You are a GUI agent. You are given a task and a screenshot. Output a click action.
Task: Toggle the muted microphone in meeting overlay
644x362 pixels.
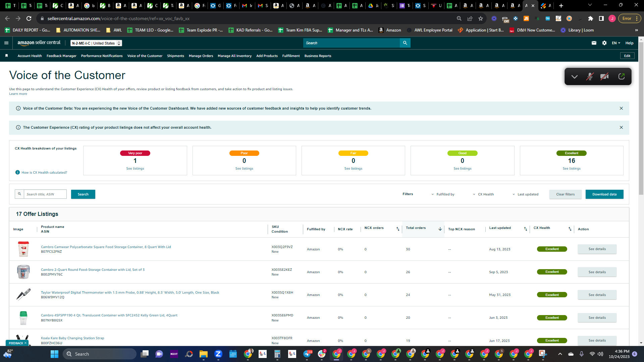tap(589, 77)
